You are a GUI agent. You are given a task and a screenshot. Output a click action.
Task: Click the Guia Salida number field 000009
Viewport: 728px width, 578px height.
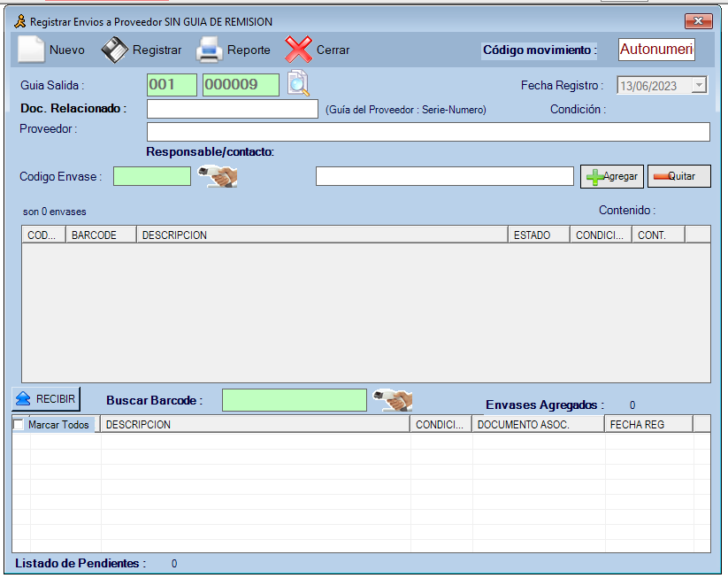pyautogui.click(x=241, y=85)
